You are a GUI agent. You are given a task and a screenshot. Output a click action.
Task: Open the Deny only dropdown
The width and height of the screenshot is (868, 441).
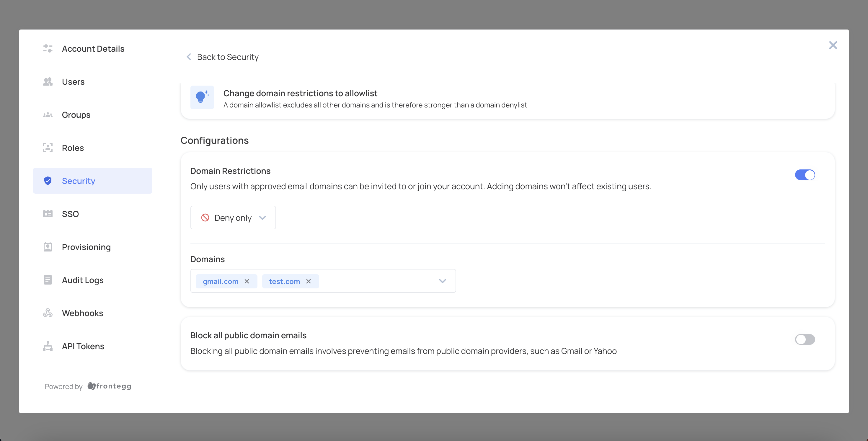coord(233,218)
